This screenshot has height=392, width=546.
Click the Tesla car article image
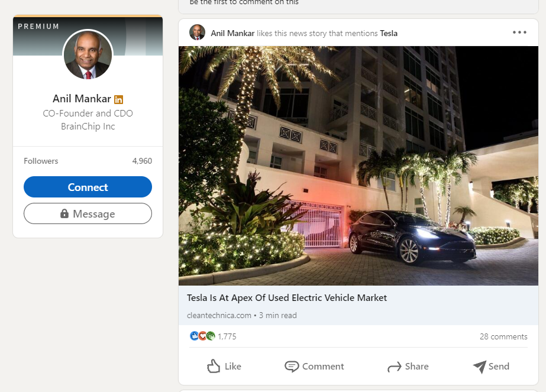[358, 166]
